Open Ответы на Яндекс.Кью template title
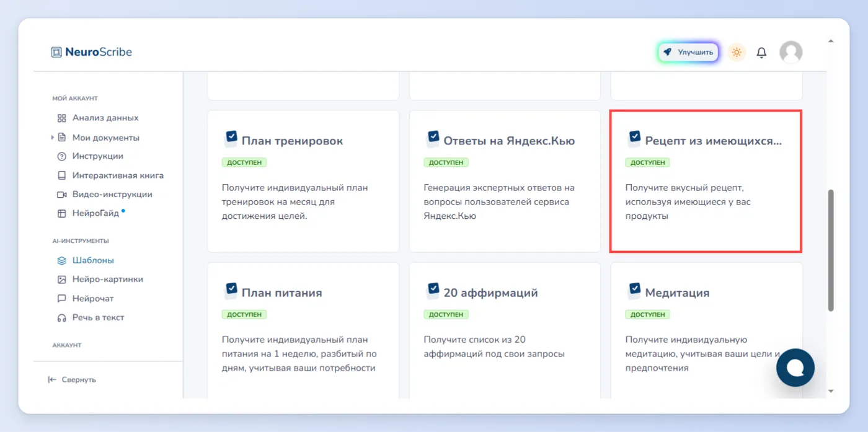 pos(509,141)
